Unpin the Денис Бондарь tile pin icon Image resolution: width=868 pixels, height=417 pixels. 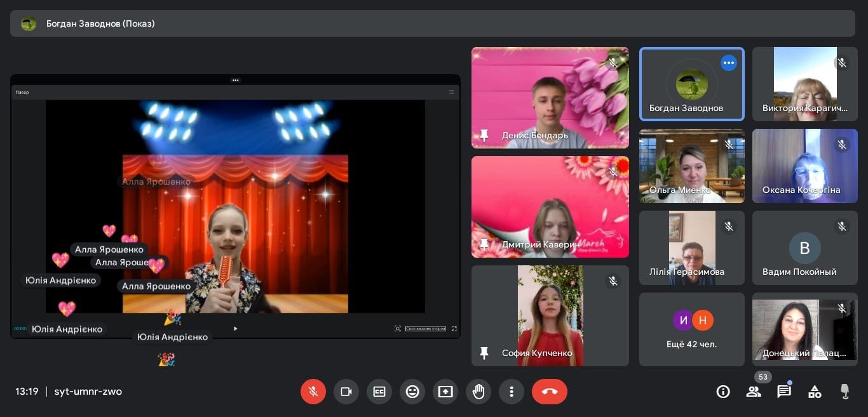coord(484,135)
